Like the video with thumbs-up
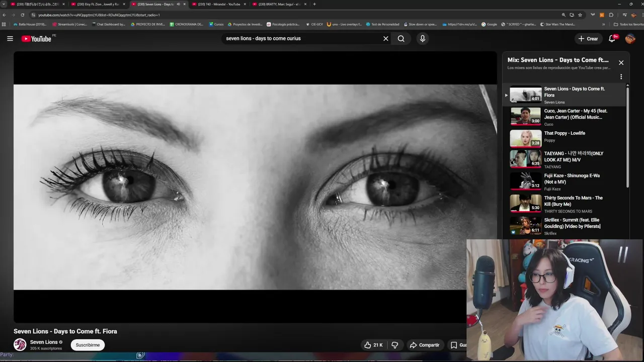The image size is (644, 362). (373, 345)
